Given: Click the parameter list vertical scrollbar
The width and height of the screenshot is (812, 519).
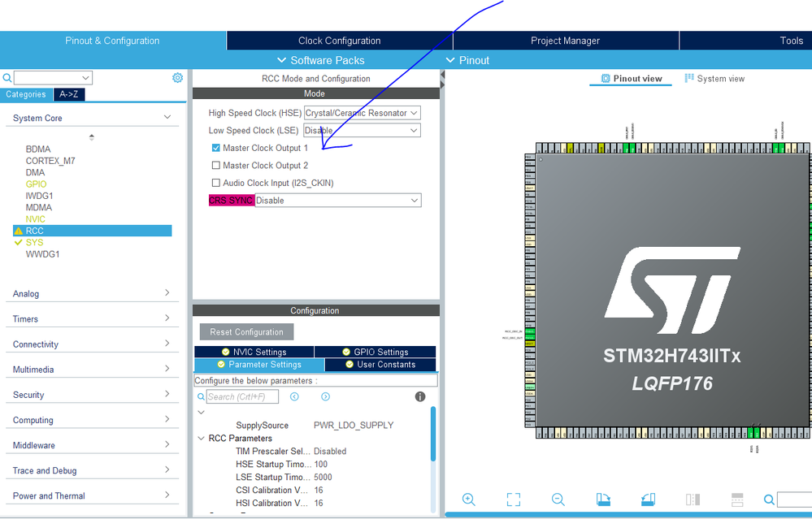Looking at the screenshot, I should [x=433, y=434].
